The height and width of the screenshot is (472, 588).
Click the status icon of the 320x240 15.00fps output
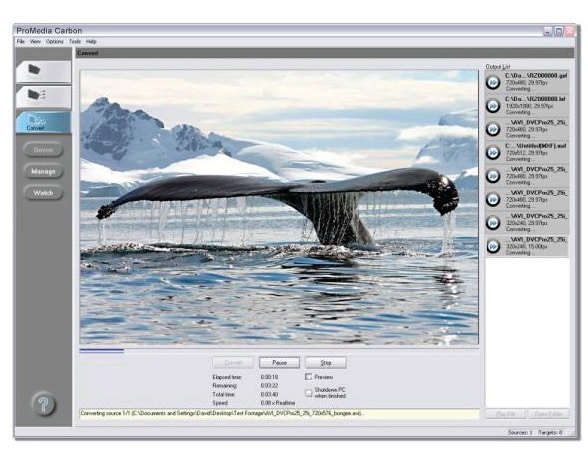click(x=493, y=246)
